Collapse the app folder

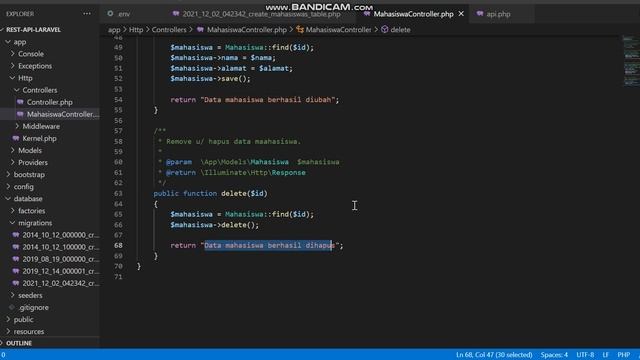[20, 42]
